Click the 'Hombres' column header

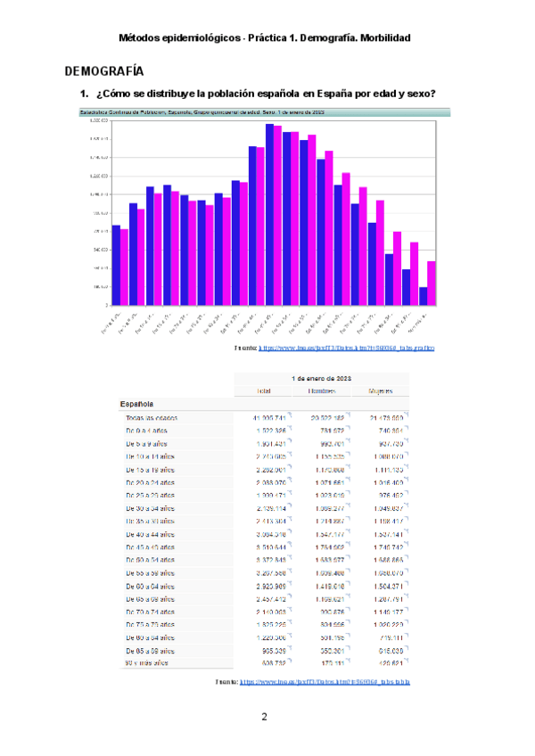click(x=322, y=391)
